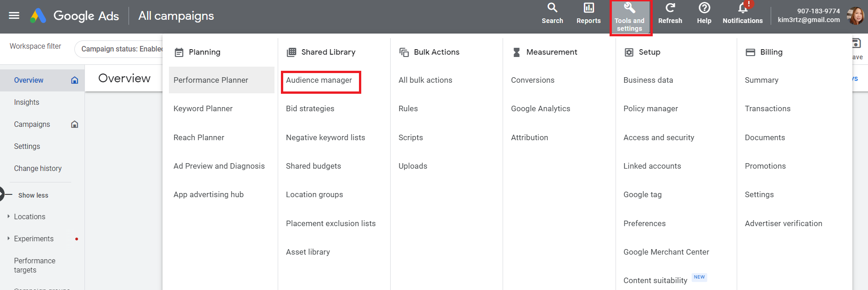This screenshot has height=290, width=868.
Task: Click the Show less toggle
Action: (33, 195)
